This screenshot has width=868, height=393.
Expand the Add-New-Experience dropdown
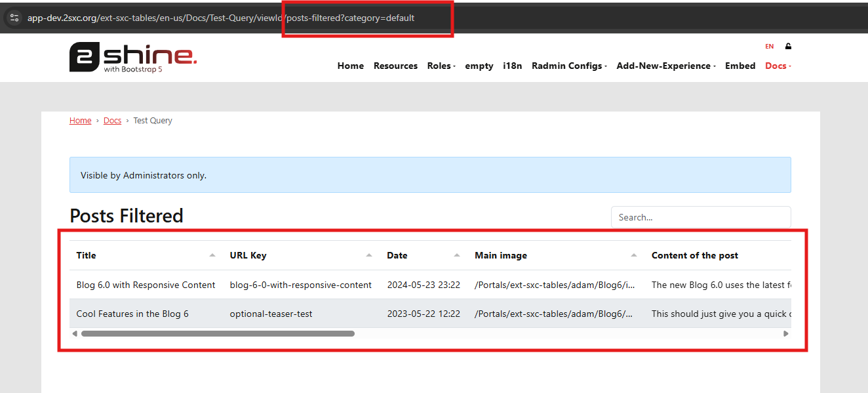point(666,66)
